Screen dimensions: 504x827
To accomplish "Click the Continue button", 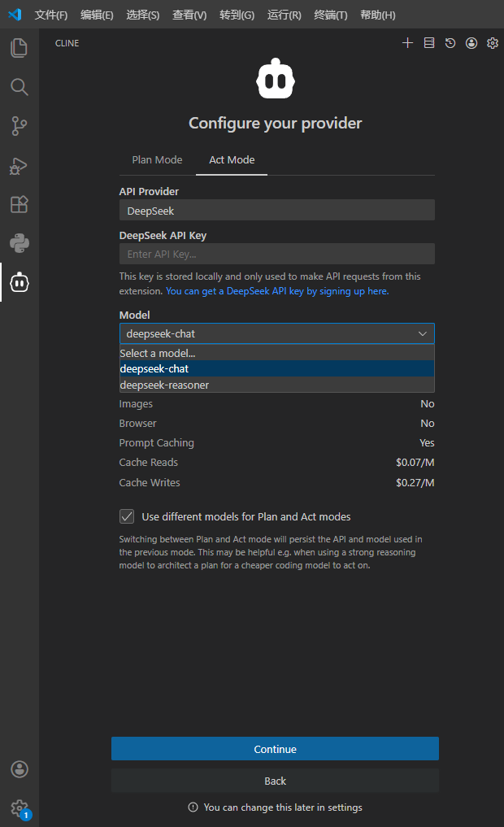I will (x=276, y=749).
